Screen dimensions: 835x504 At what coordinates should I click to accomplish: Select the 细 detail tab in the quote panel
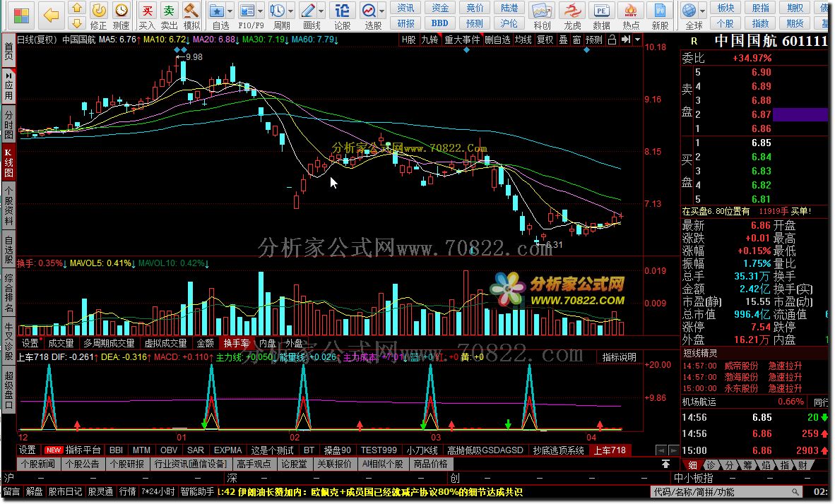(x=693, y=465)
